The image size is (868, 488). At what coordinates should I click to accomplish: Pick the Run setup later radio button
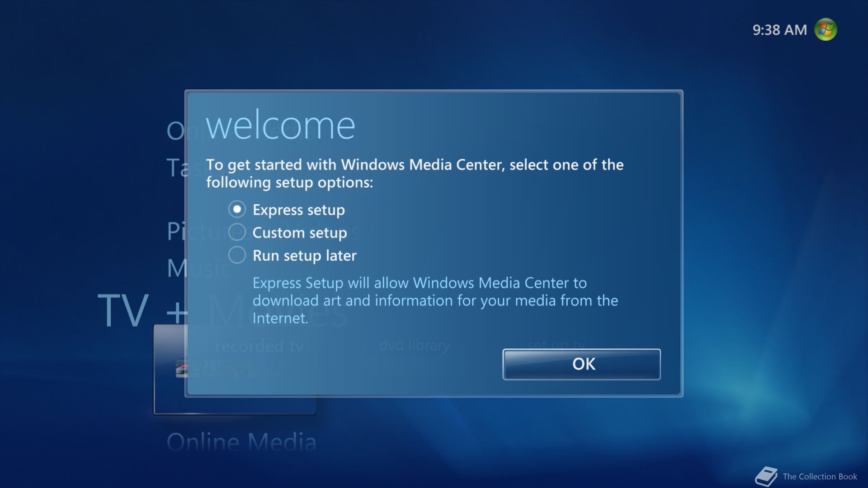tap(237, 255)
